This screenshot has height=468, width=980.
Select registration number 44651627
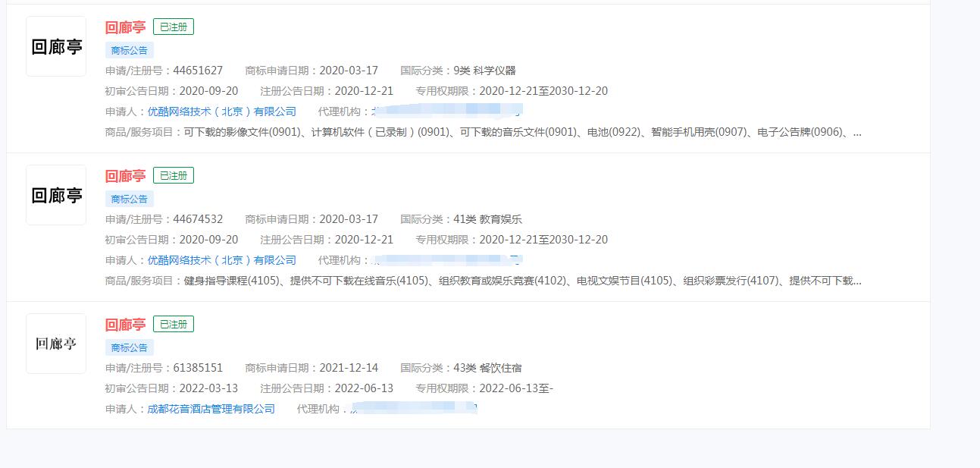pos(198,71)
